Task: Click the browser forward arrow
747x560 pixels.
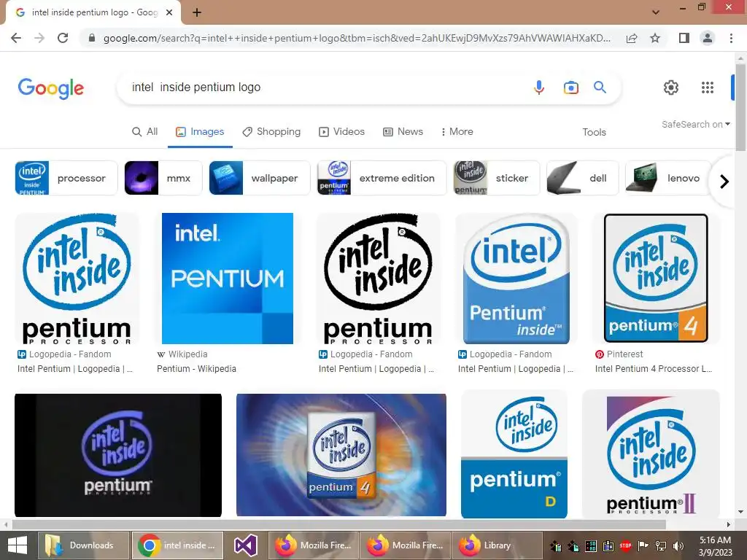Action: pos(39,38)
